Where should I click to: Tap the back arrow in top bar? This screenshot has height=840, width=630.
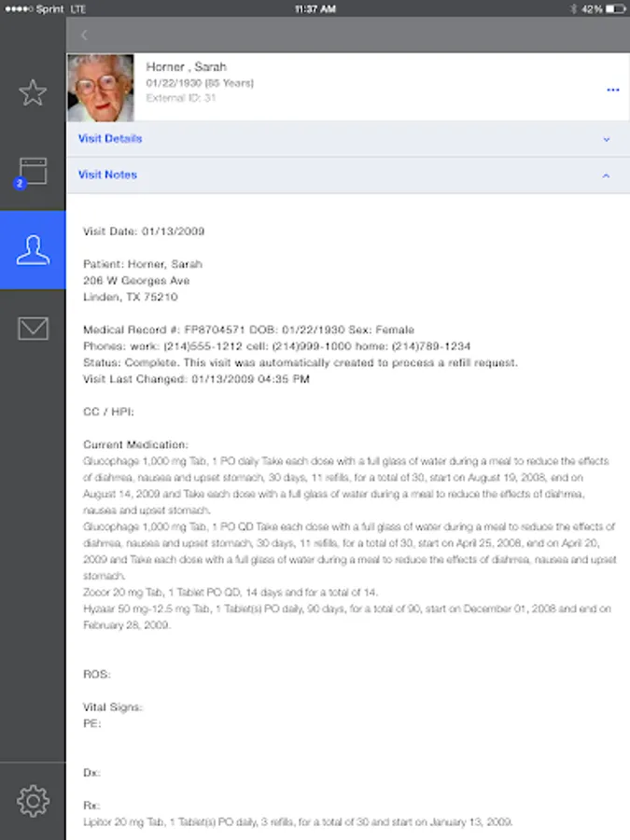click(x=84, y=35)
